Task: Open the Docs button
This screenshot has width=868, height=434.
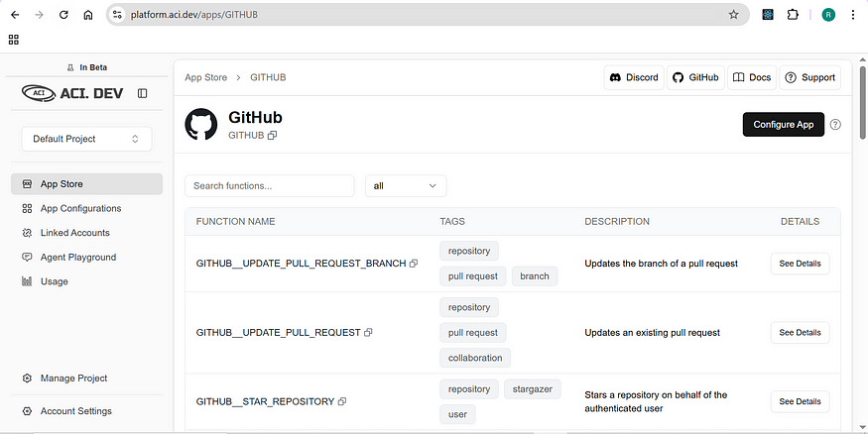Action: 752,77
